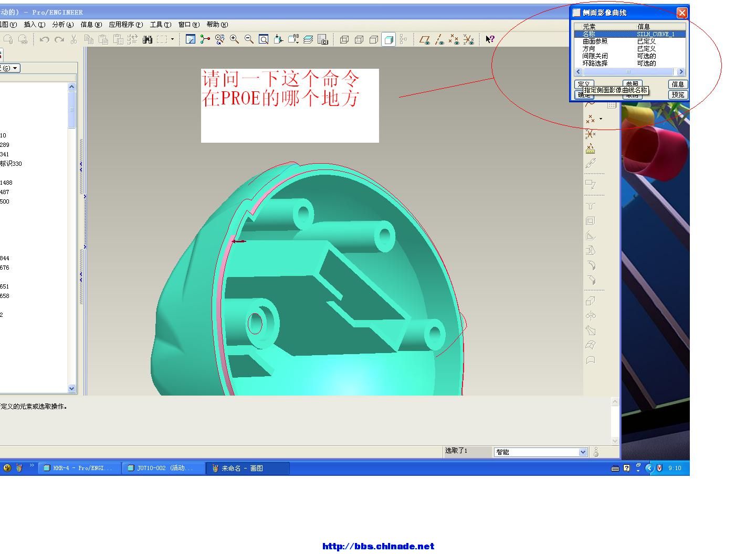This screenshot has height=554, width=756.
Task: Click the Context-sensitive Help arrow icon
Action: click(x=490, y=39)
